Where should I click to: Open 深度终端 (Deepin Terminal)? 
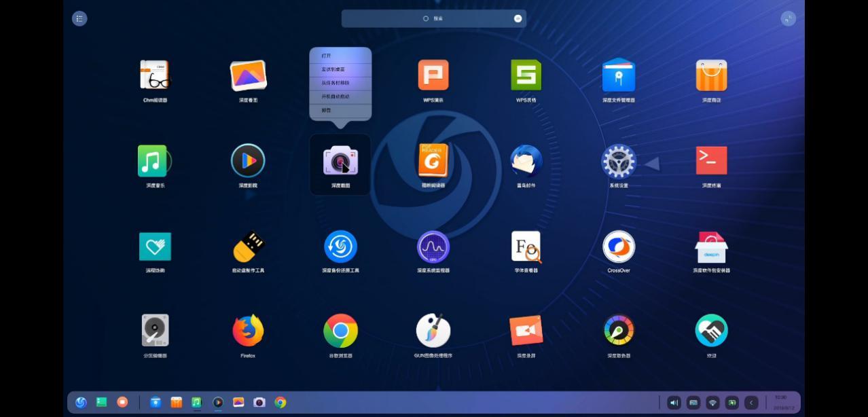coord(711,160)
